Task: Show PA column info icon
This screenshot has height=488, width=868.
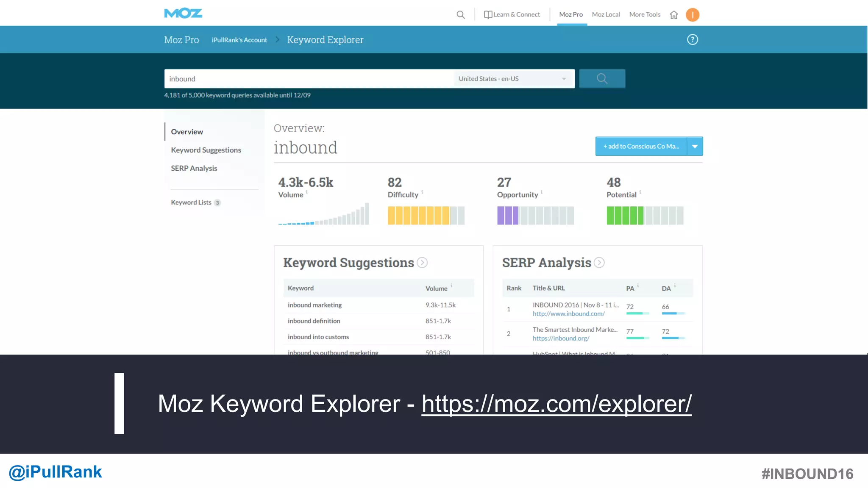Action: tap(638, 285)
